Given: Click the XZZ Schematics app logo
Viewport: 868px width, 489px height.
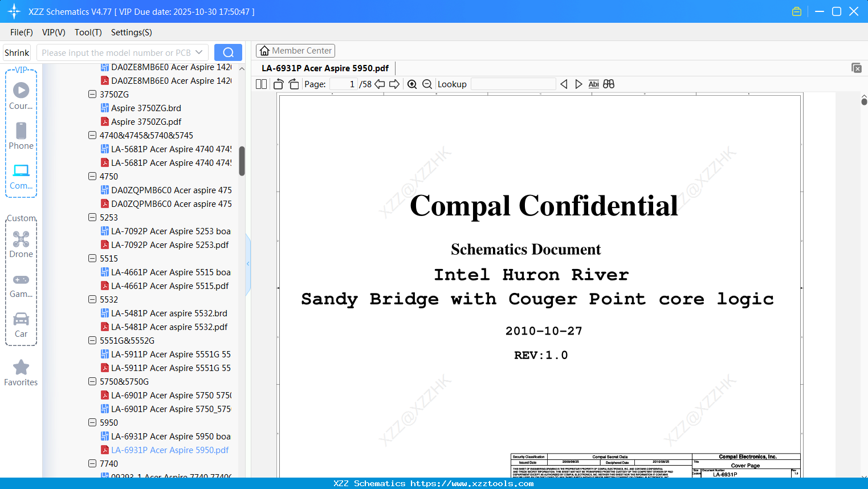Looking at the screenshot, I should [14, 11].
